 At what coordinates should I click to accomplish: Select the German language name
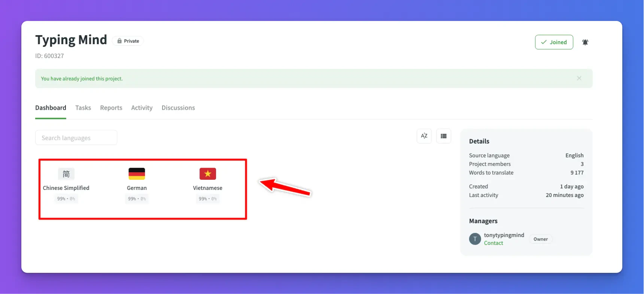coord(137,188)
